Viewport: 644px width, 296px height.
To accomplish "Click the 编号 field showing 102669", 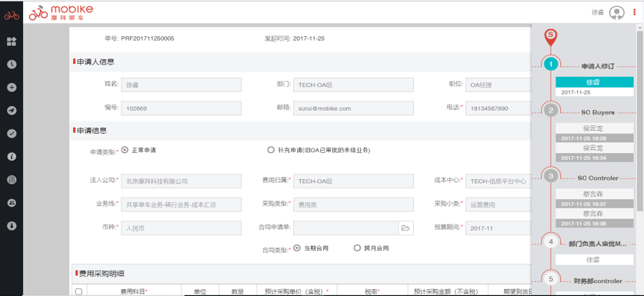I will [181, 108].
